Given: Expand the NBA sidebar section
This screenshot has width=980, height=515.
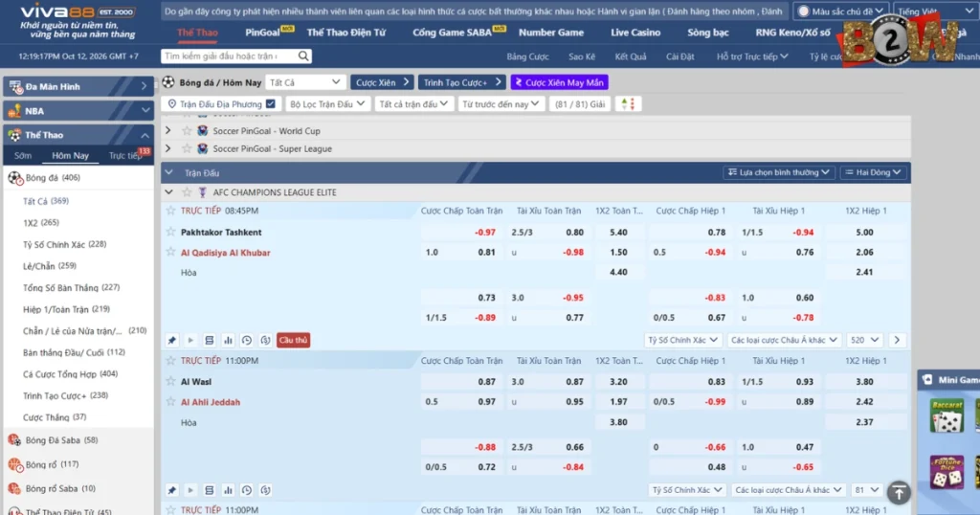Looking at the screenshot, I should 78,111.
